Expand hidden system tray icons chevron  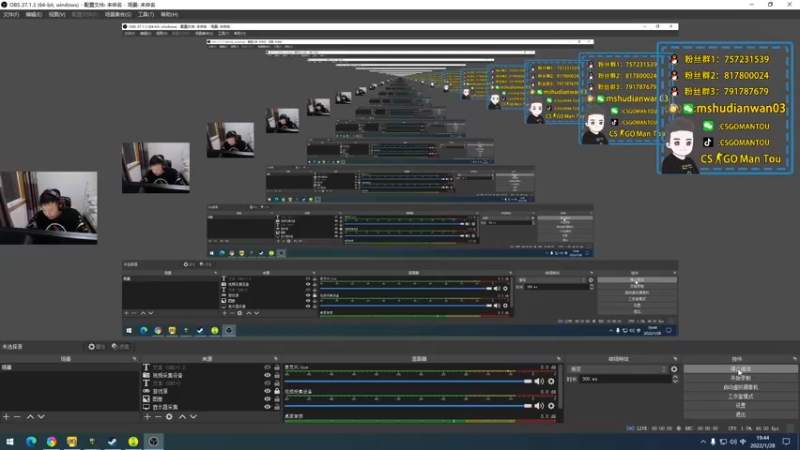(x=703, y=442)
